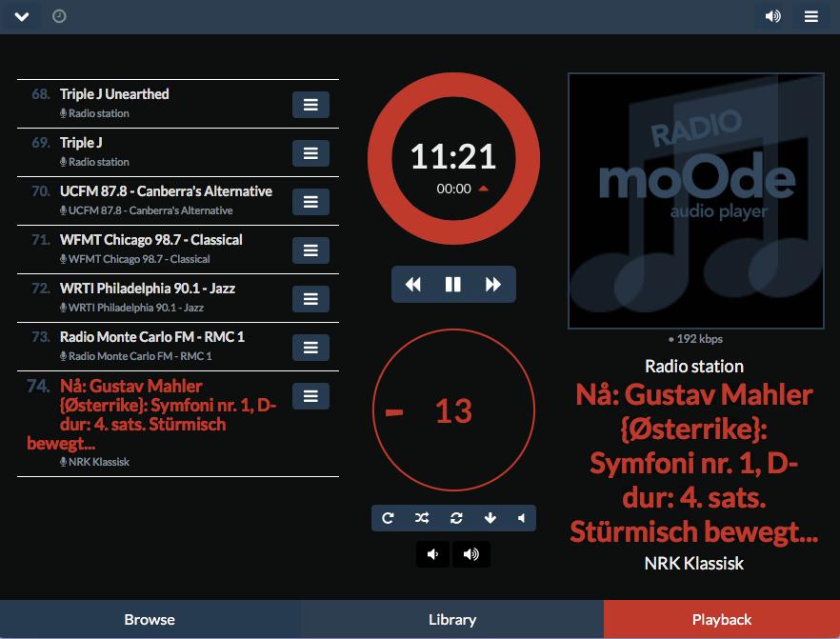Click the 192 kbps bitrate label
Viewport: 840px width, 639px height.
pyautogui.click(x=695, y=339)
